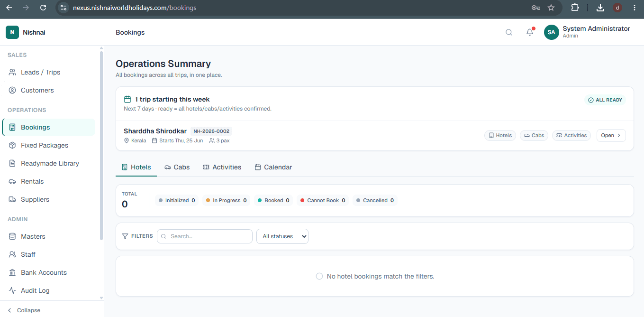The width and height of the screenshot is (644, 317).
Task: Open the browser extensions puzzle icon
Action: [575, 8]
